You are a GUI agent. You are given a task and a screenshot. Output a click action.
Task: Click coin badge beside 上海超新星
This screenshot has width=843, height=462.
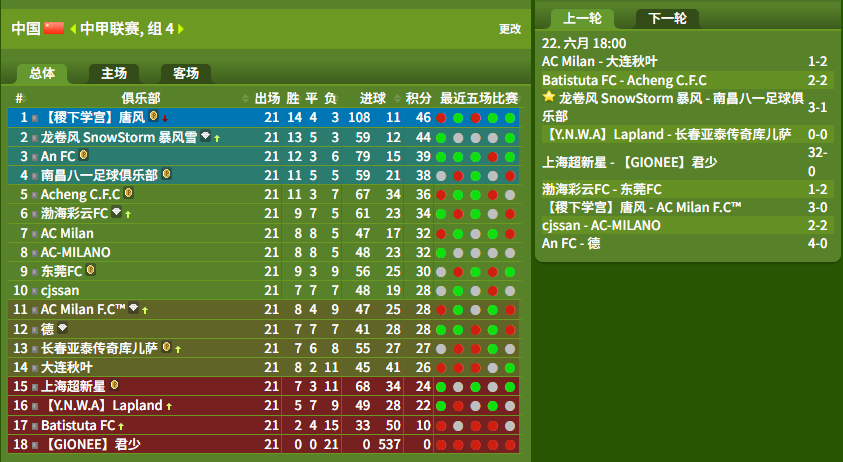coord(114,385)
